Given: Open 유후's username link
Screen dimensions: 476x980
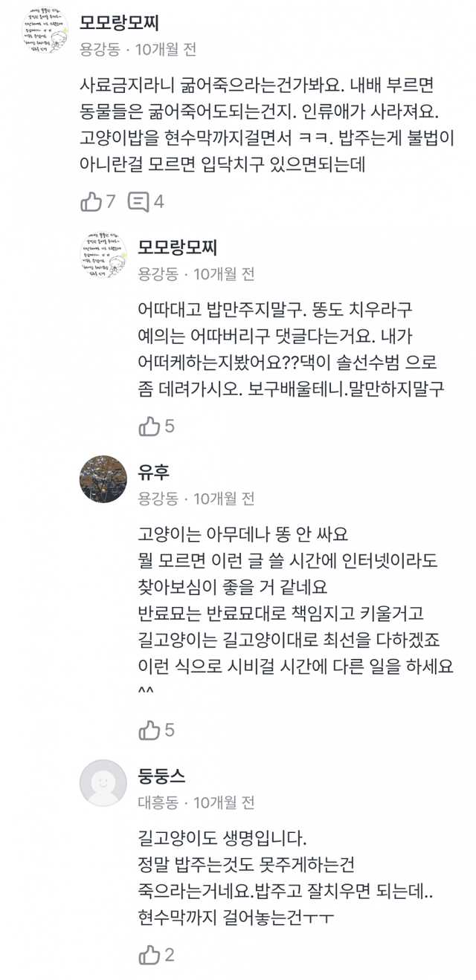Looking at the screenshot, I should [x=154, y=471].
